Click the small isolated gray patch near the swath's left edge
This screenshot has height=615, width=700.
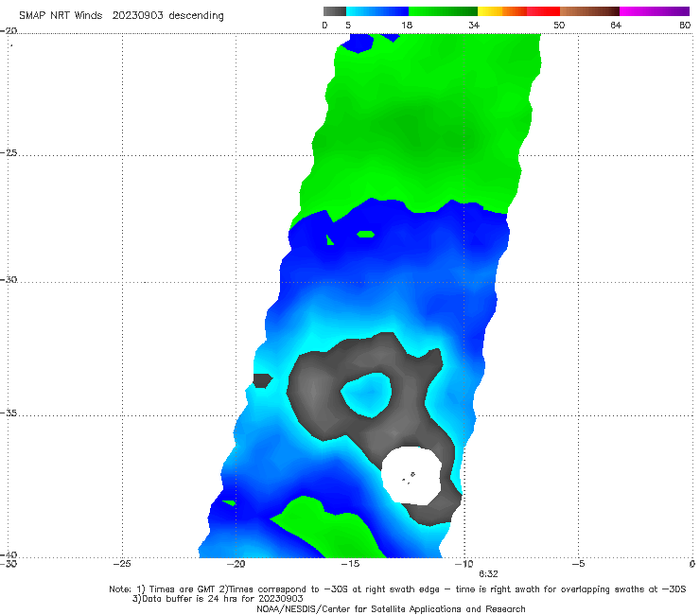point(263,380)
